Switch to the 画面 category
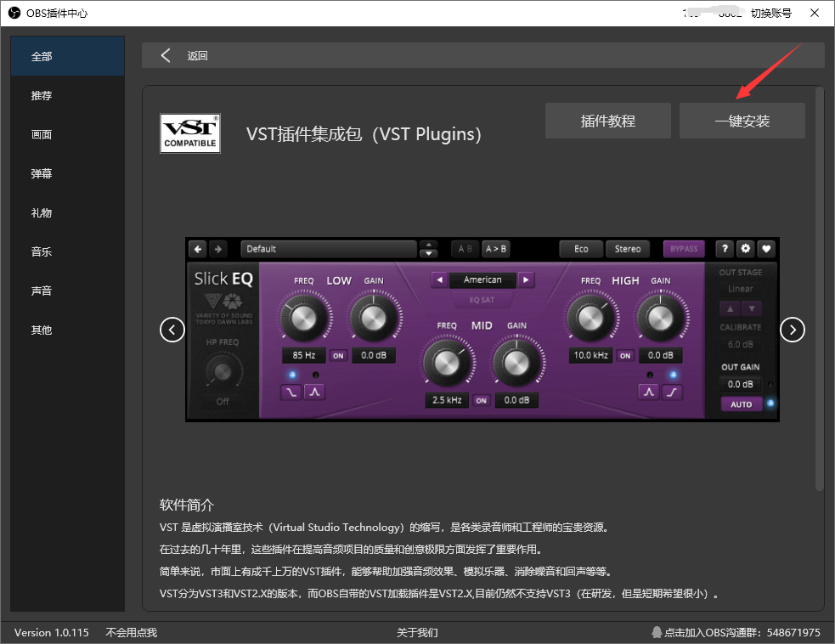 click(x=68, y=134)
